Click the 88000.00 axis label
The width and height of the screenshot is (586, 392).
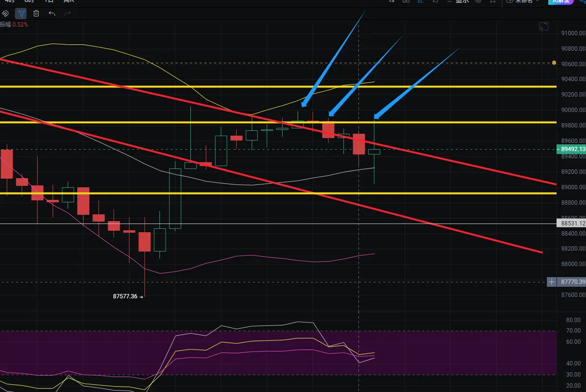tap(573, 264)
